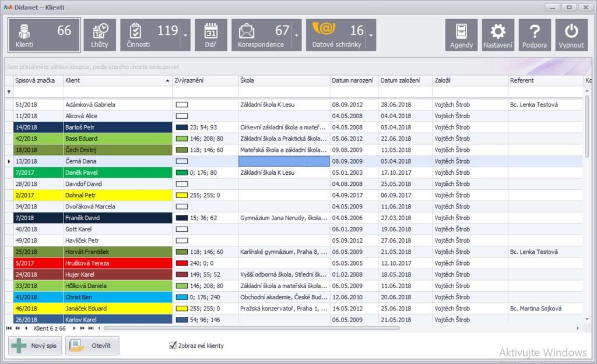597x364 pixels.
Task: Open Podpora help
Action: click(535, 35)
